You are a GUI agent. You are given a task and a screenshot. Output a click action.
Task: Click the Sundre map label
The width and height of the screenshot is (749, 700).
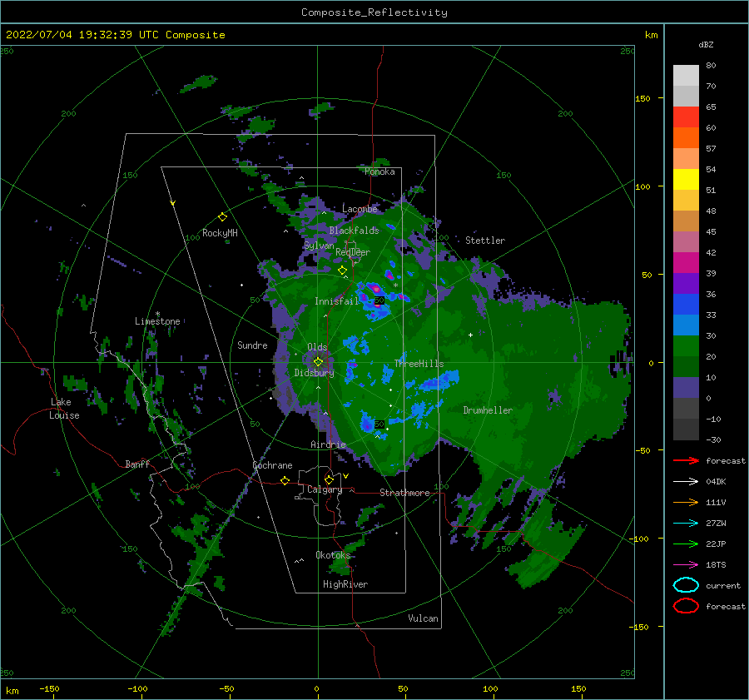click(252, 345)
